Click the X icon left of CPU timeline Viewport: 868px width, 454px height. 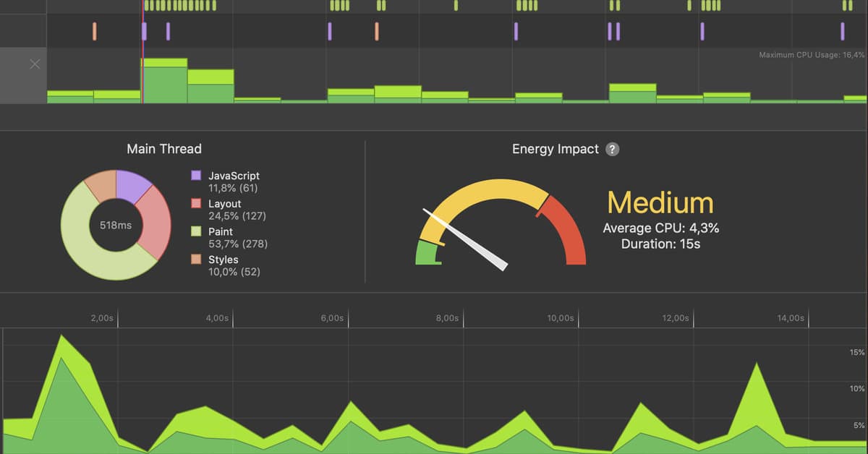[35, 65]
